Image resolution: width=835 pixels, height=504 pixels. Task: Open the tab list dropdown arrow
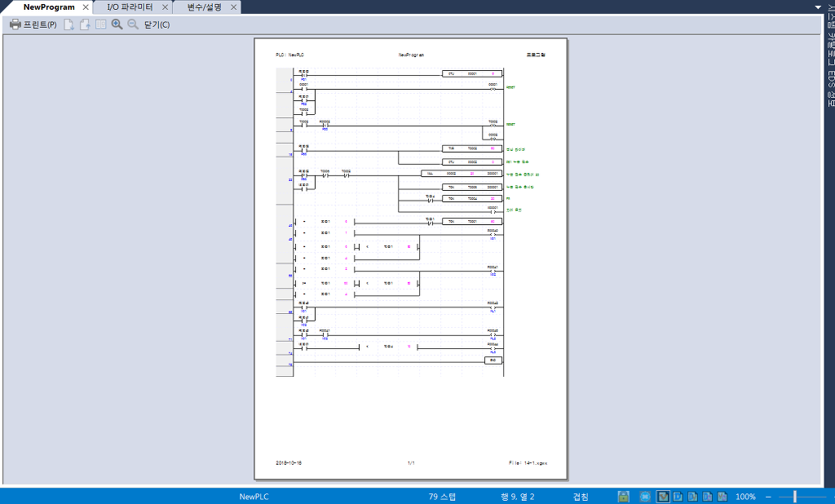(818, 7)
